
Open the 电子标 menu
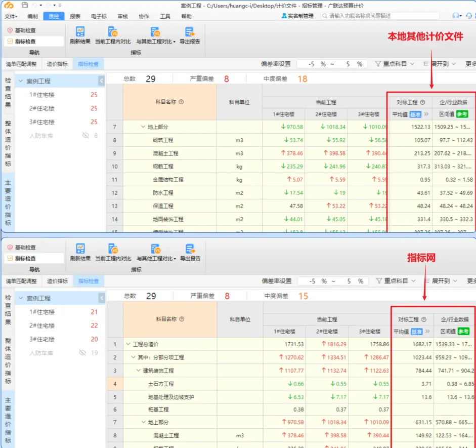pos(99,16)
